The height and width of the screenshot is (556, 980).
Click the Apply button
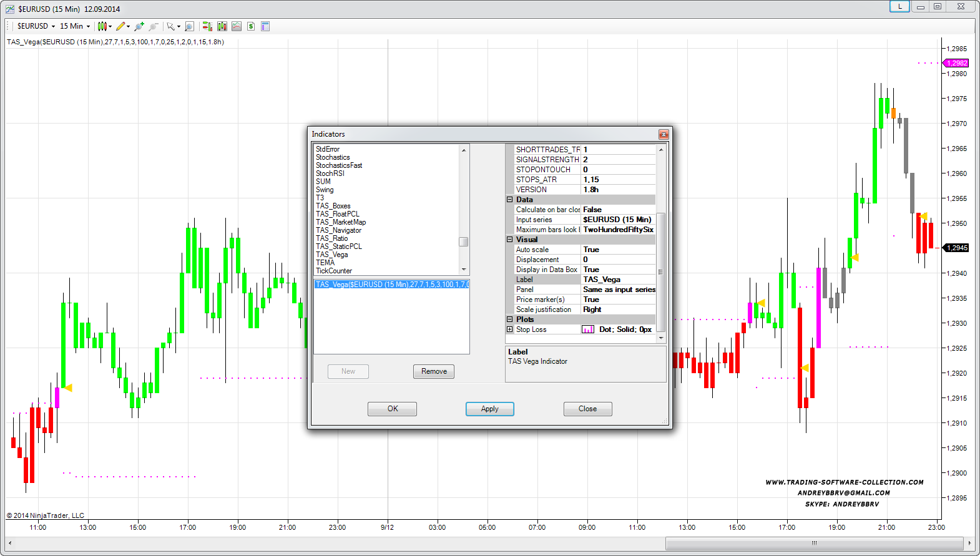pos(489,409)
